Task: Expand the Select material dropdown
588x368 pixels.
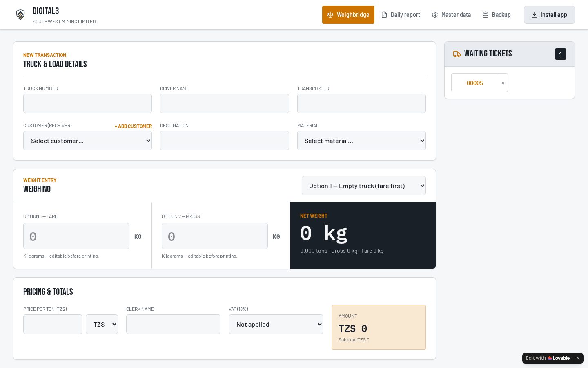Action: (361, 141)
